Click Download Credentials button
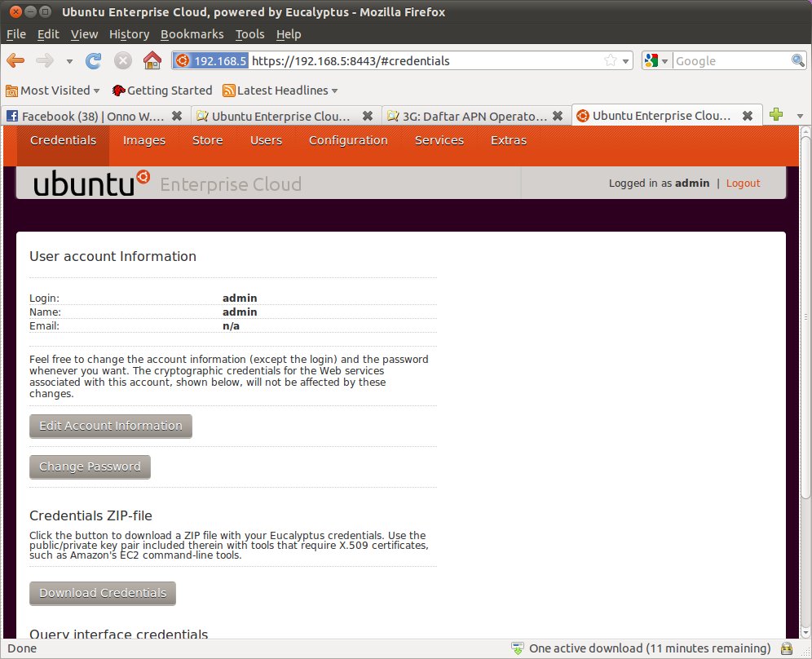The width and height of the screenshot is (812, 659). coord(103,593)
